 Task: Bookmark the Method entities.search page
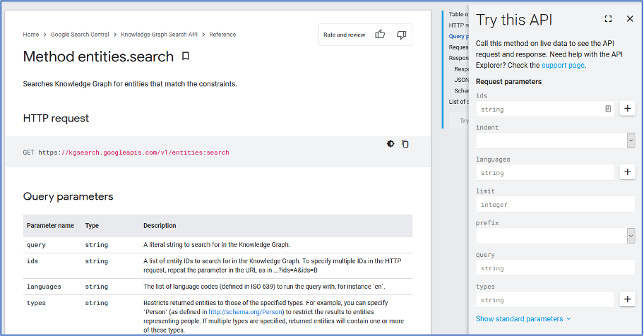[186, 56]
